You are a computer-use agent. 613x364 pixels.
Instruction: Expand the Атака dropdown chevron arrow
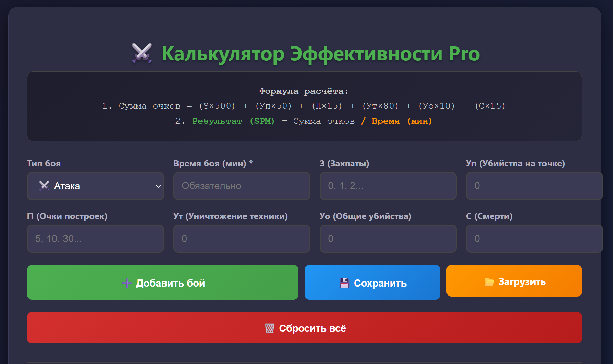click(x=158, y=186)
